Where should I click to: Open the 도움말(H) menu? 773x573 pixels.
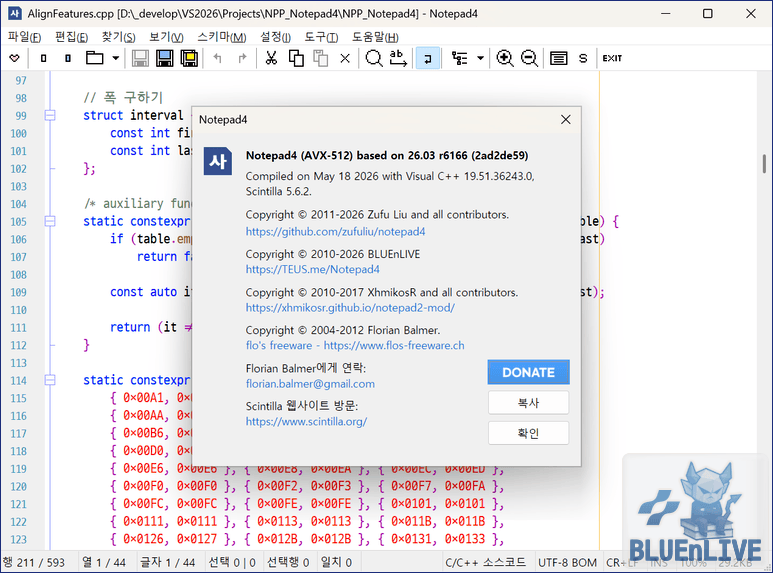[375, 37]
